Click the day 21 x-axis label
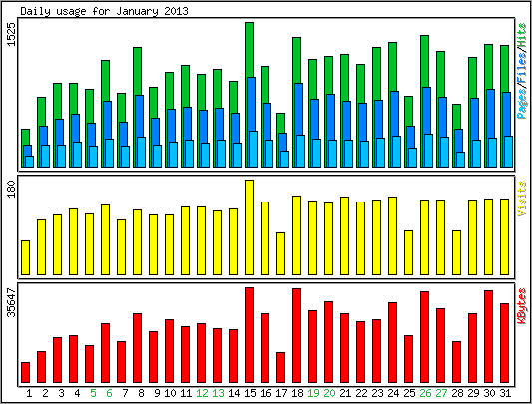Image resolution: width=532 pixels, height=404 pixels. (345, 393)
